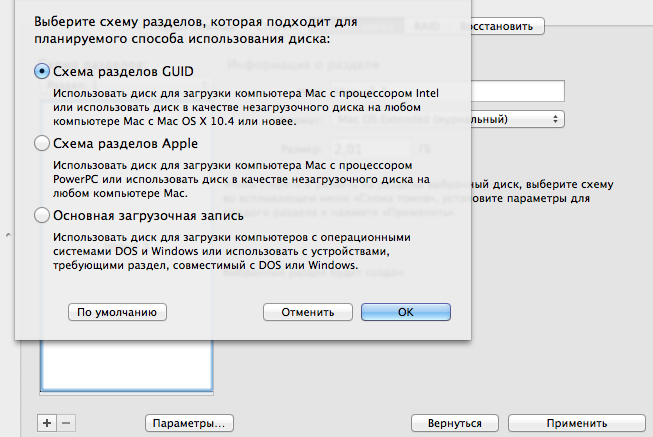The width and height of the screenshot is (653, 437).
Task: Select the partition layout block
Action: [127, 365]
